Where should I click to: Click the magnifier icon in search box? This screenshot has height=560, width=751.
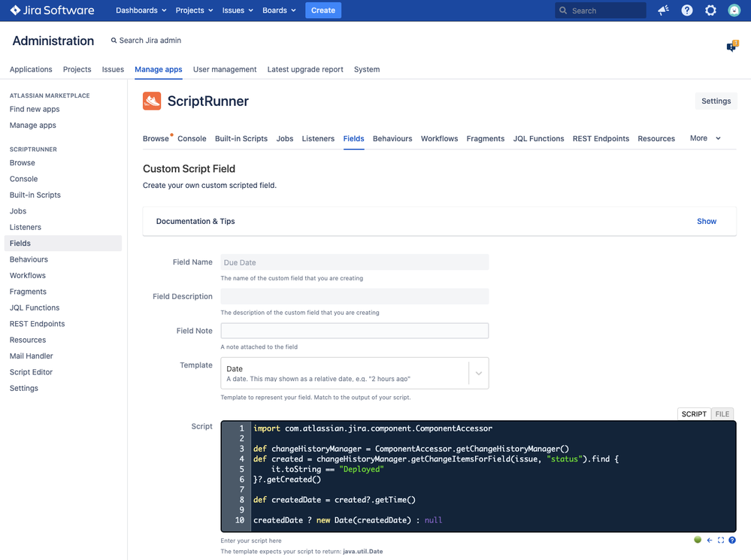[x=563, y=11]
